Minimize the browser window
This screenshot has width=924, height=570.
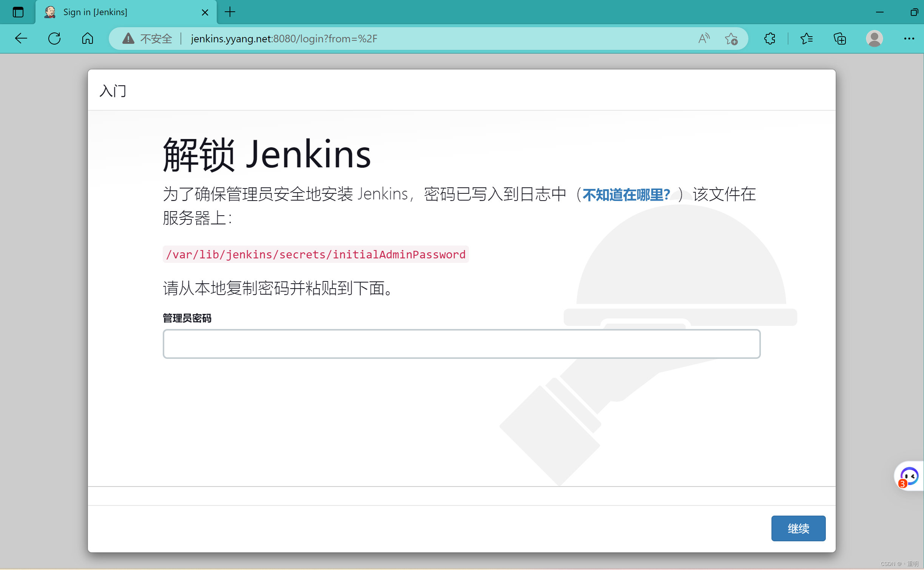[879, 12]
